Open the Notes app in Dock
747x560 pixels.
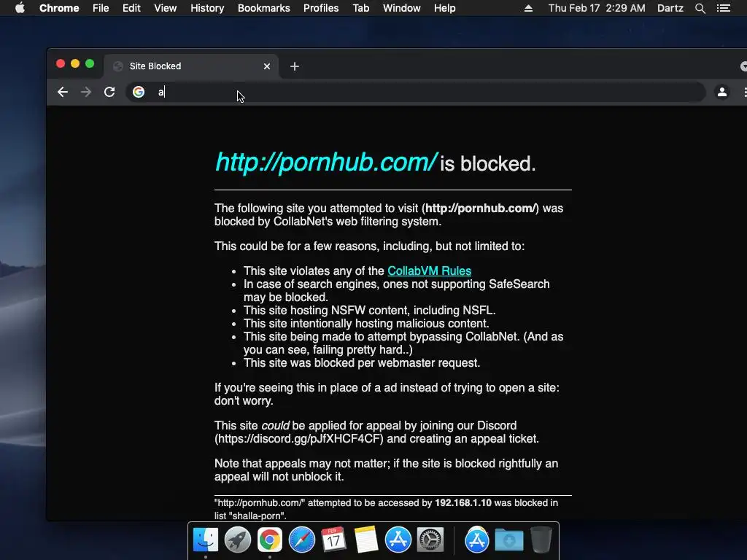[366, 540]
